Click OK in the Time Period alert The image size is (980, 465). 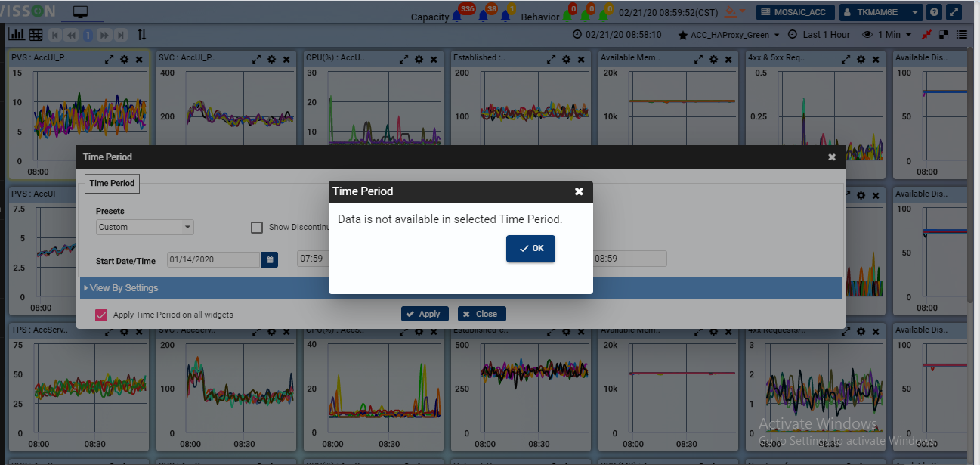pos(530,249)
